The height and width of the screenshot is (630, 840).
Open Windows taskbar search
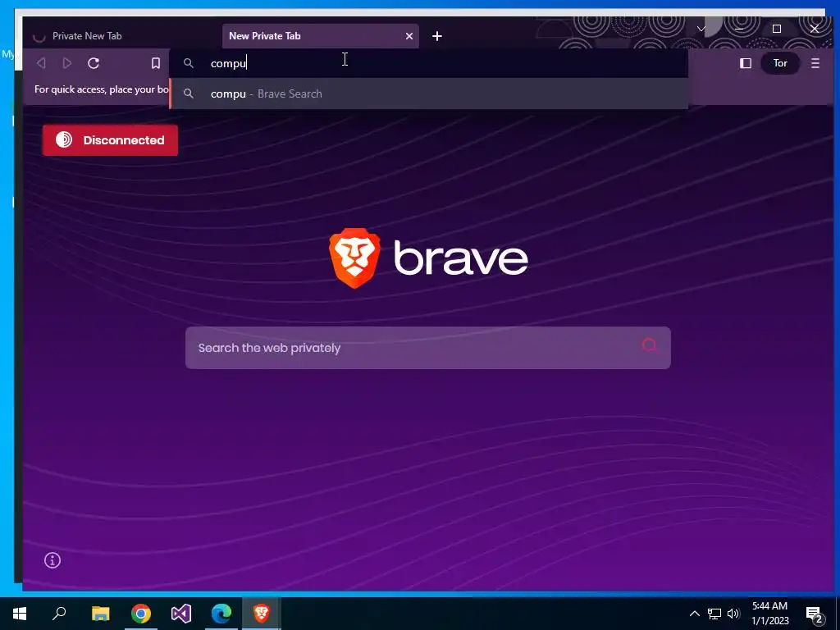(x=59, y=614)
